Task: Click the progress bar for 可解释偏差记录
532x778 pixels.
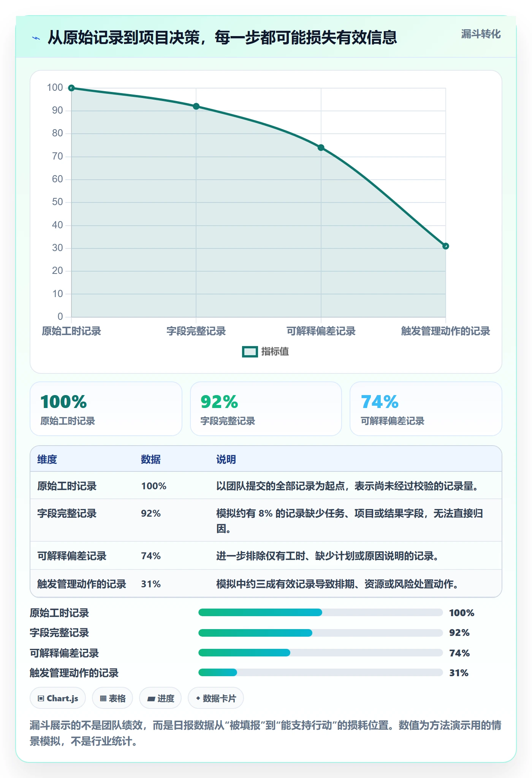Action: (321, 653)
